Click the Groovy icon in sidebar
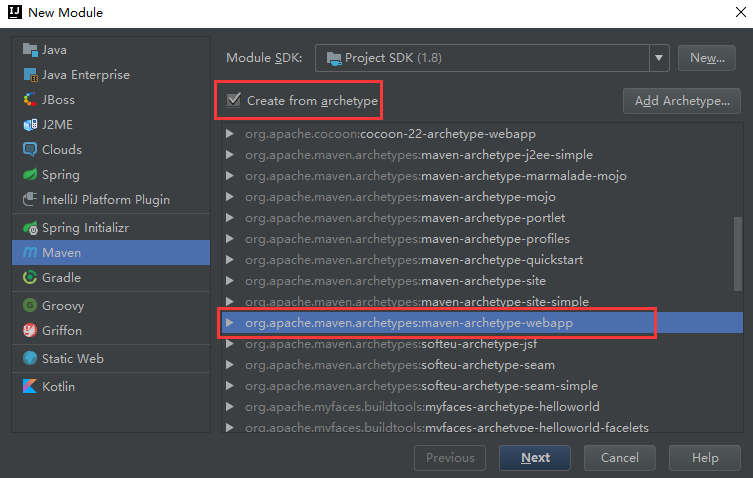 pyautogui.click(x=30, y=306)
